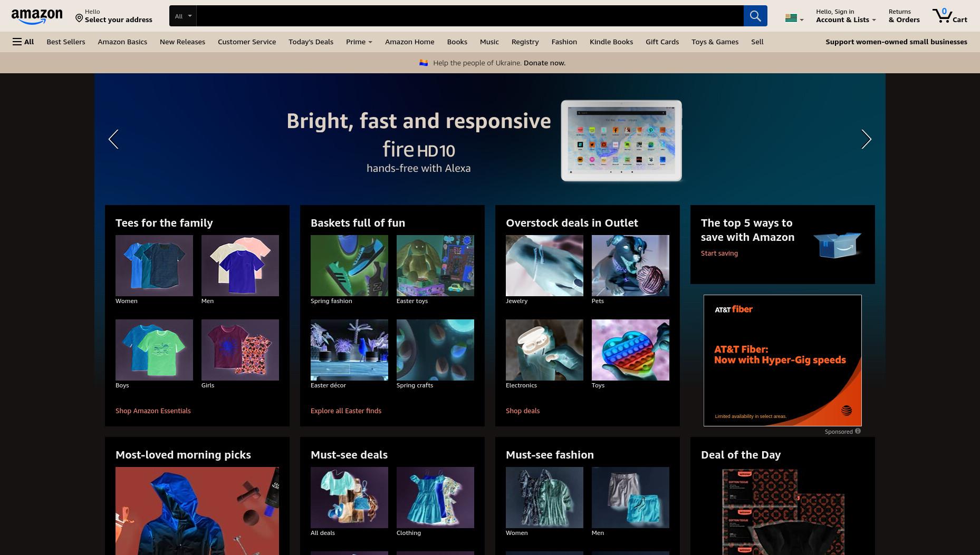Viewport: 980px width, 555px height.
Task: Open Pets outlet image
Action: 630,266
